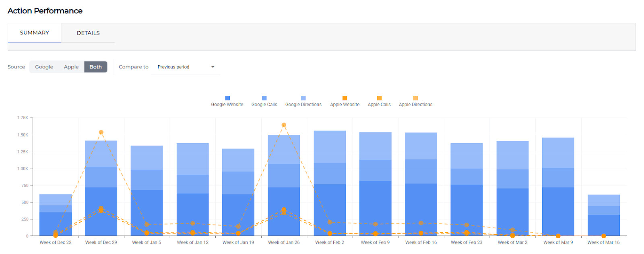Toggle the Google Directions legend icon

[x=303, y=98]
